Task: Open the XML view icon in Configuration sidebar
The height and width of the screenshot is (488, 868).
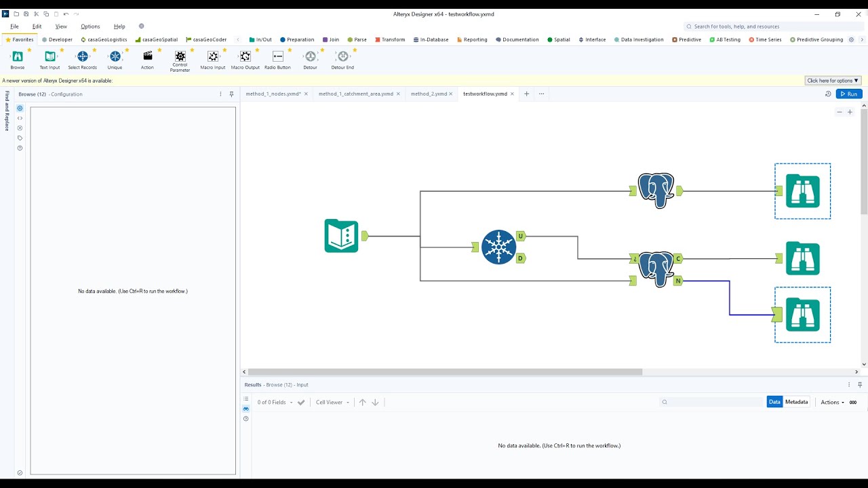Action: 20,118
